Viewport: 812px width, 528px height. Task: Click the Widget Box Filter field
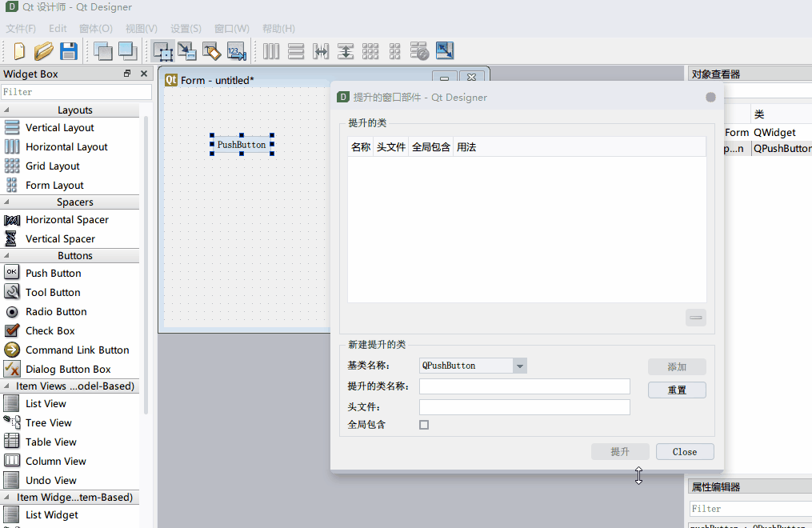click(x=76, y=92)
